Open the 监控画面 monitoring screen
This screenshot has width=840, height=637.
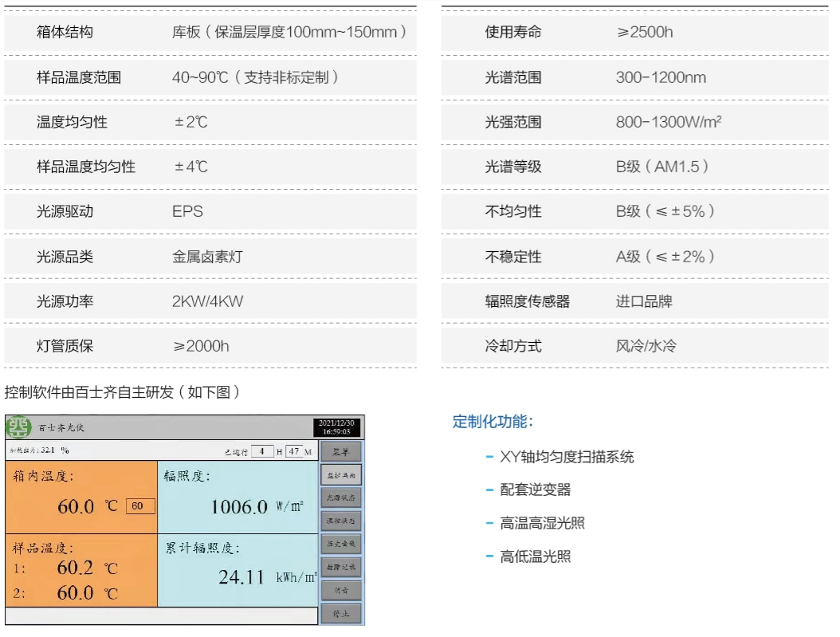[x=341, y=474]
